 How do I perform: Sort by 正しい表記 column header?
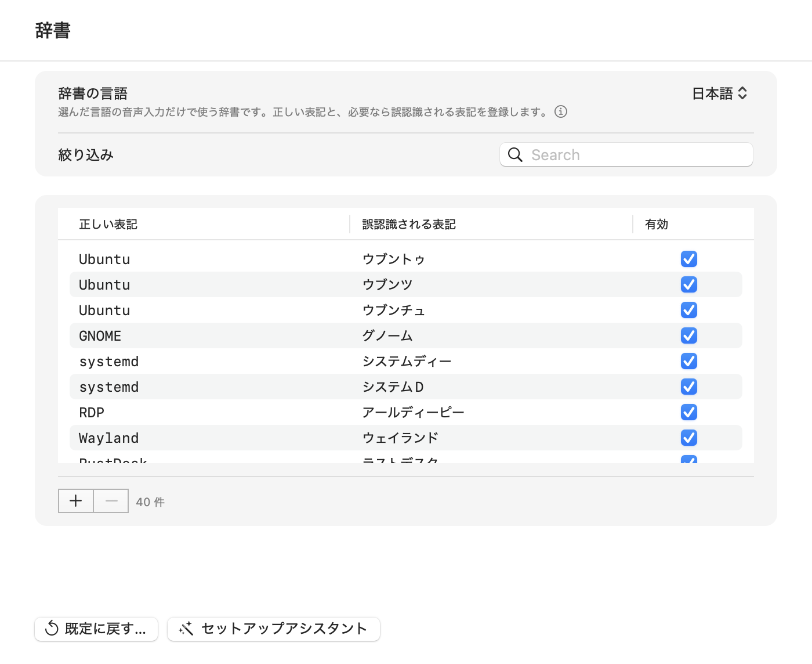[x=108, y=224]
